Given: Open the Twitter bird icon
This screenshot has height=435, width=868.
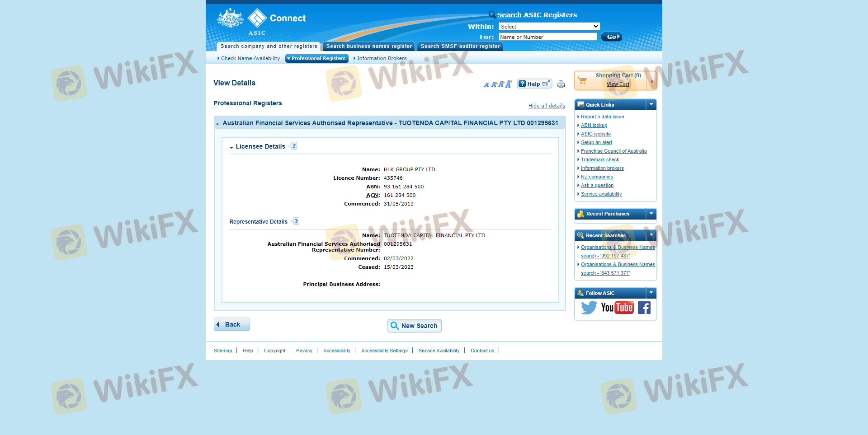Looking at the screenshot, I should pyautogui.click(x=589, y=308).
